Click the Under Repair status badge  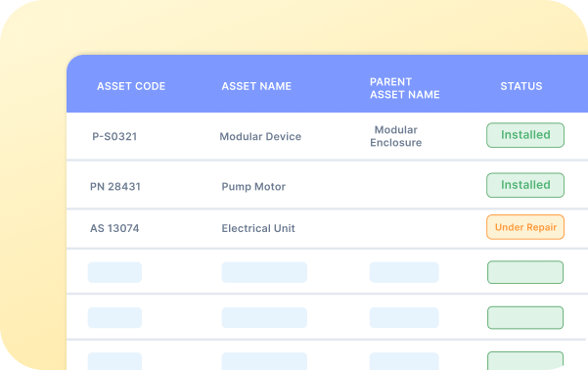coord(525,227)
